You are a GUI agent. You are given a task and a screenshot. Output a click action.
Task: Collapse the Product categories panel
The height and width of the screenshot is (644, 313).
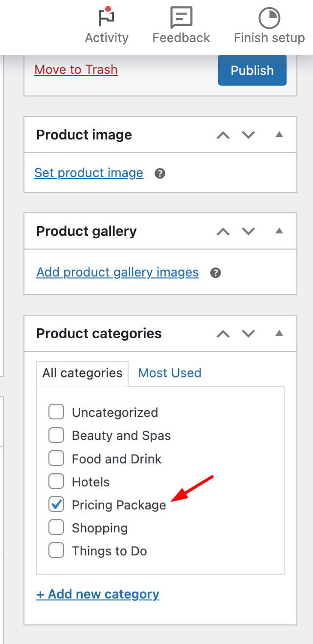pos(279,333)
